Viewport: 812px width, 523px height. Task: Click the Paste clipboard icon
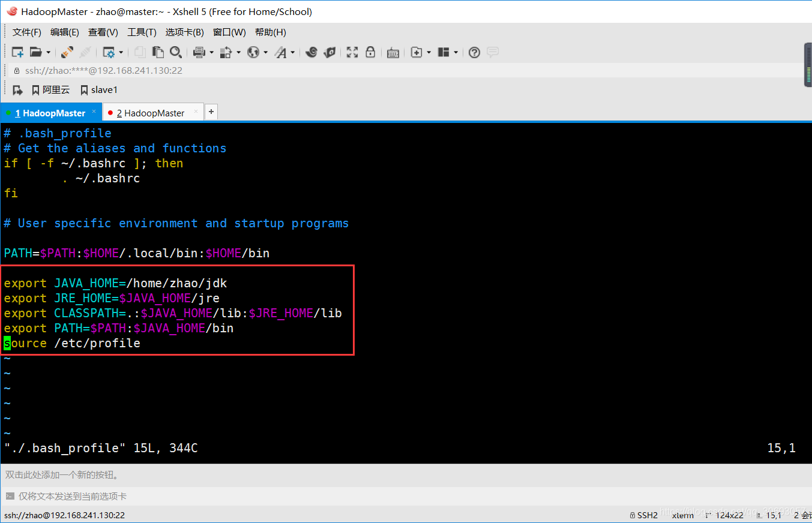pos(158,52)
